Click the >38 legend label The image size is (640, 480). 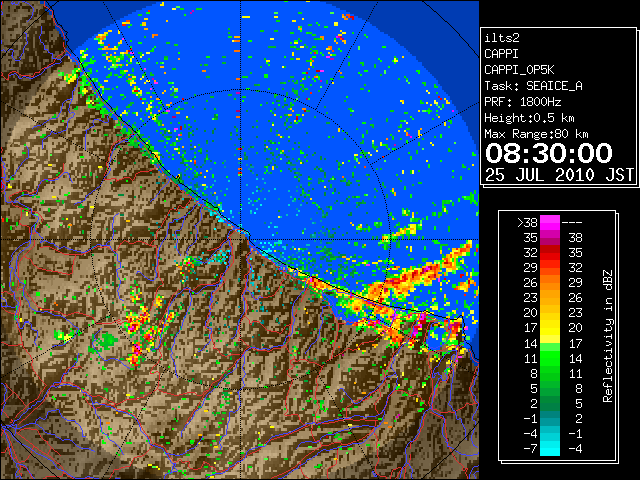pos(527,223)
